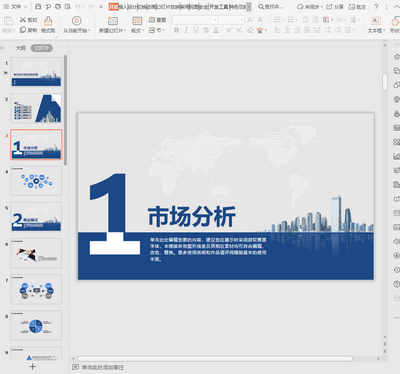Screen dimensions: 400x374
Task: Increase font size with larger A
Action: pyautogui.click(x=250, y=20)
